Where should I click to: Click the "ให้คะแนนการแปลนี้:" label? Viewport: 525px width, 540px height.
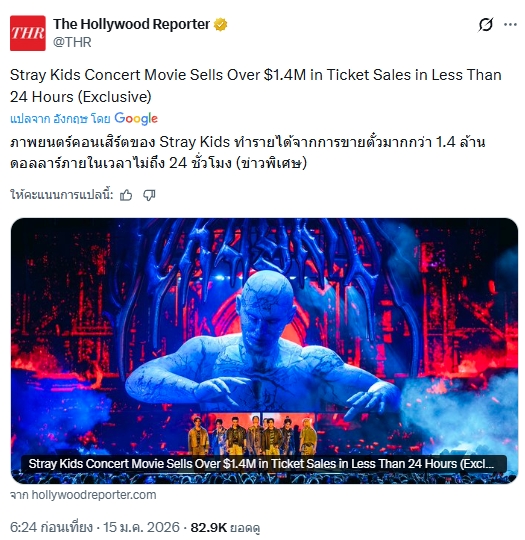click(62, 195)
